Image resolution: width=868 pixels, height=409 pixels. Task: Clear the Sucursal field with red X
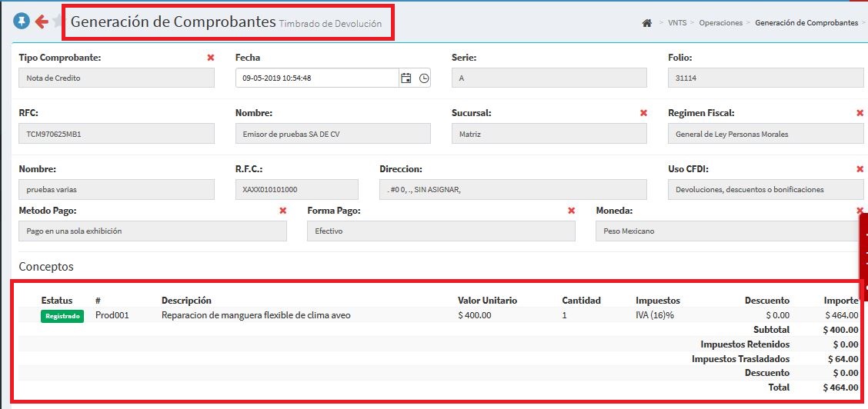[643, 113]
